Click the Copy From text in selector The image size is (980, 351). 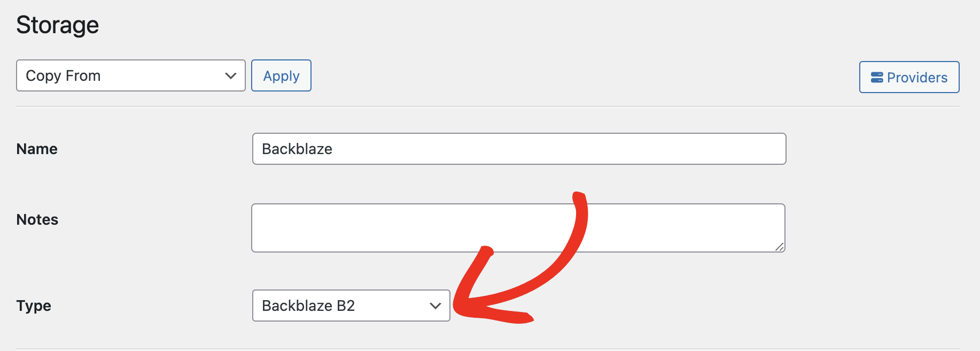[63, 76]
